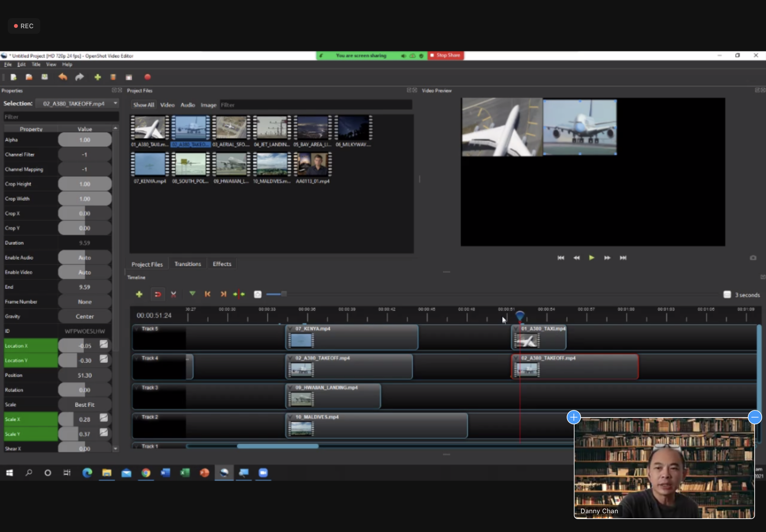
Task: Jump to Previous Marker icon
Action: [207, 294]
